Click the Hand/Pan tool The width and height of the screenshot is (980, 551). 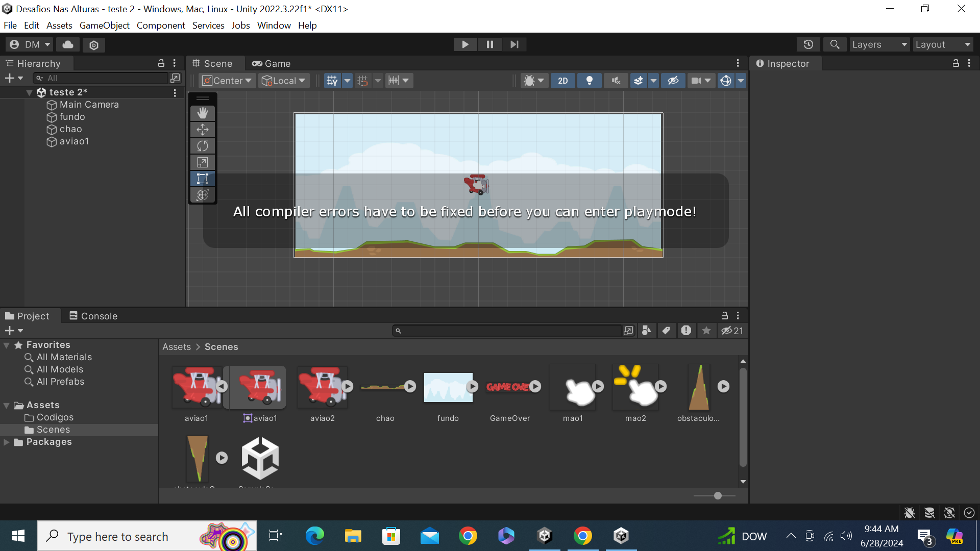point(202,113)
